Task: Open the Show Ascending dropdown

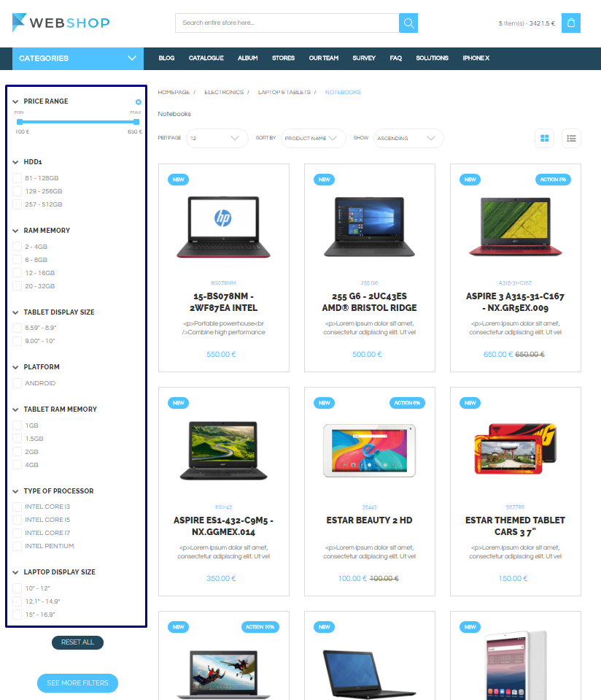Action: [408, 139]
